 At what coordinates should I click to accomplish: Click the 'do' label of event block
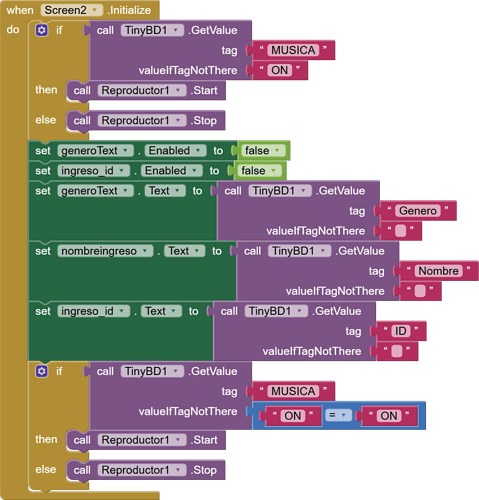pos(13,30)
